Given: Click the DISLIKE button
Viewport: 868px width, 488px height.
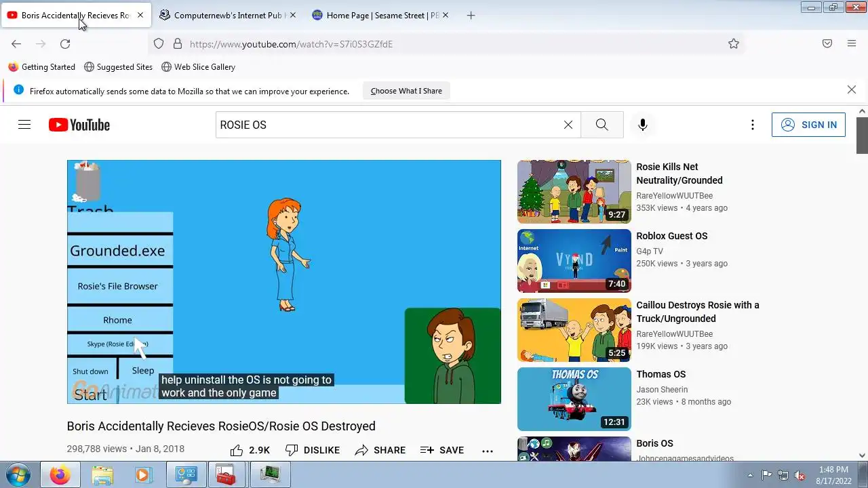Looking at the screenshot, I should click(x=313, y=450).
